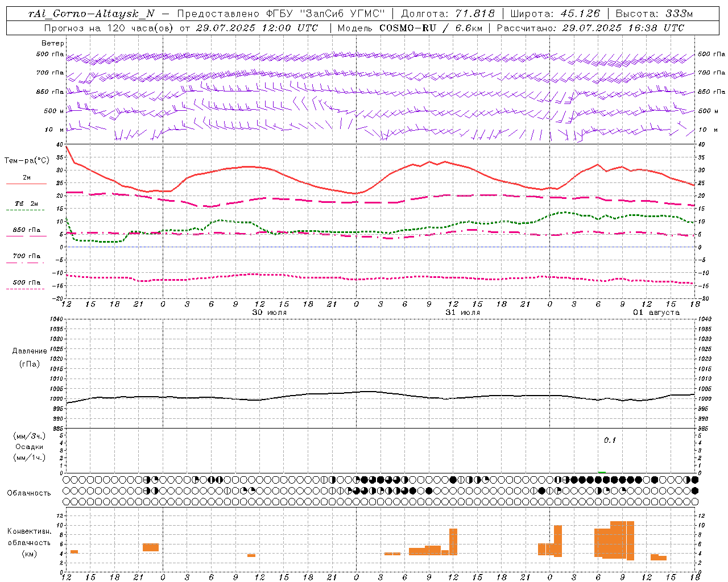
Task: Click the 'Осадки' precipitation label
Action: click(x=30, y=447)
